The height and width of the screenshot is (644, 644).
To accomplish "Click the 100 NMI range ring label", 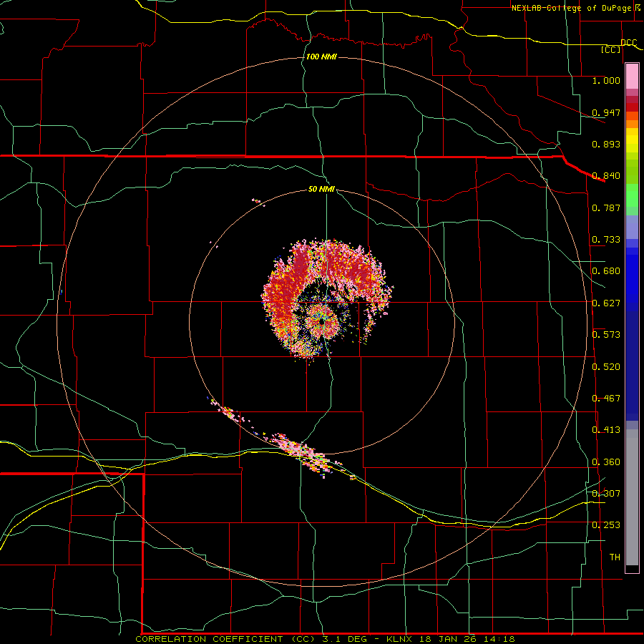I will point(321,57).
